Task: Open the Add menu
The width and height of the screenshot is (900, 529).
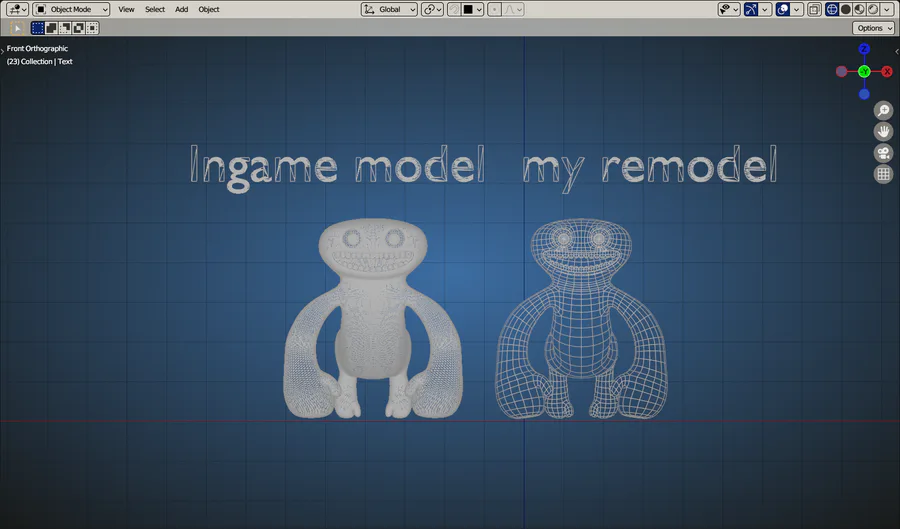Action: (181, 9)
